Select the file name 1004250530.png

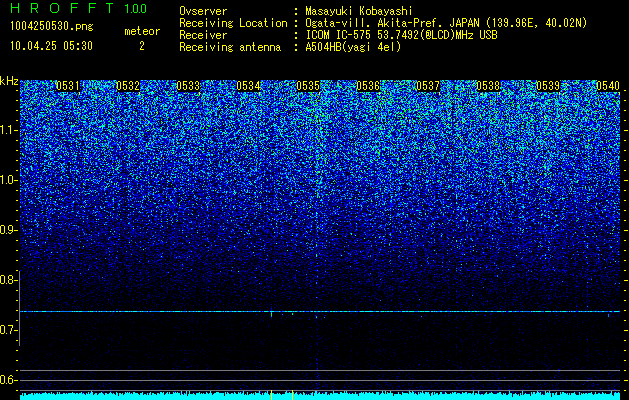pos(52,26)
